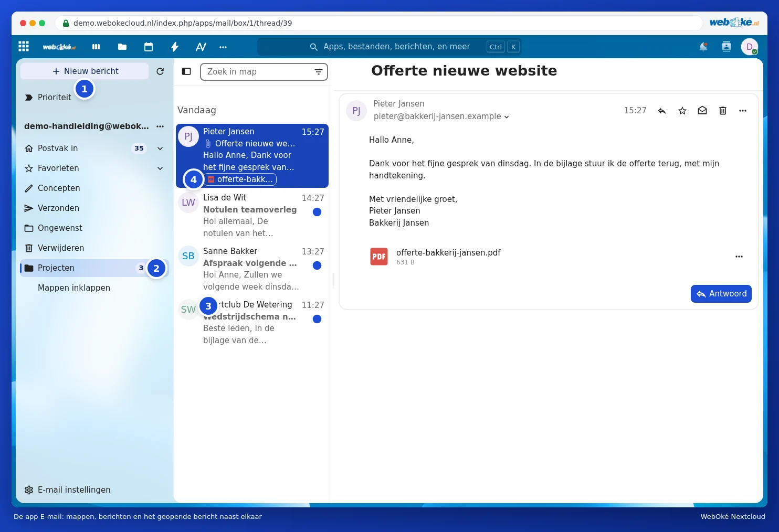Open more actions for the message
The width and height of the screenshot is (779, 532).
pos(743,111)
